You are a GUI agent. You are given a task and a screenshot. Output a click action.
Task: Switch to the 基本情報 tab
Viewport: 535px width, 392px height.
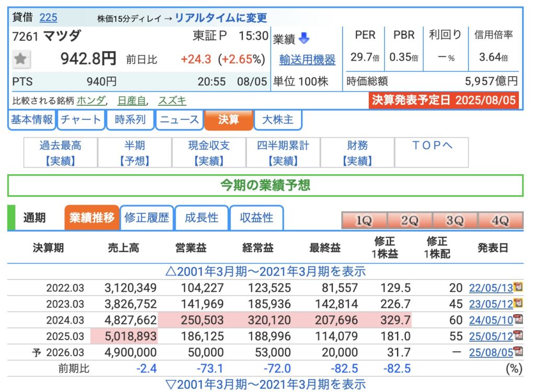pyautogui.click(x=31, y=120)
